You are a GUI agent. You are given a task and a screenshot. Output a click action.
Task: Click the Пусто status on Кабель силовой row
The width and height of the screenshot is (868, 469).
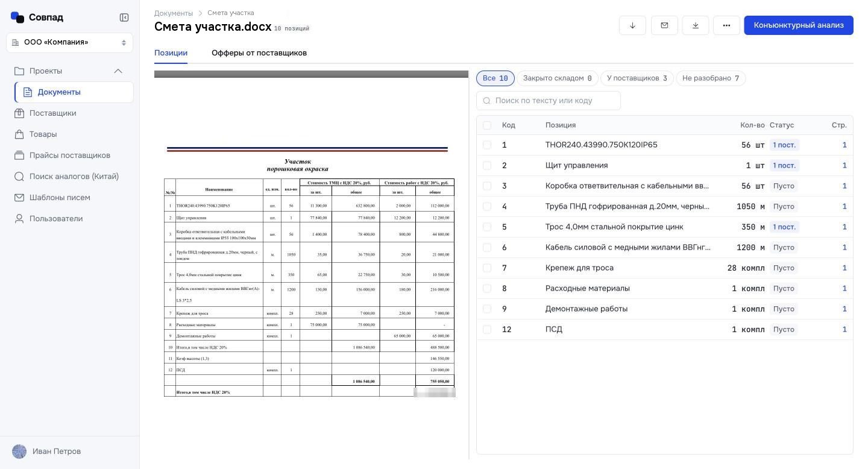[784, 248]
